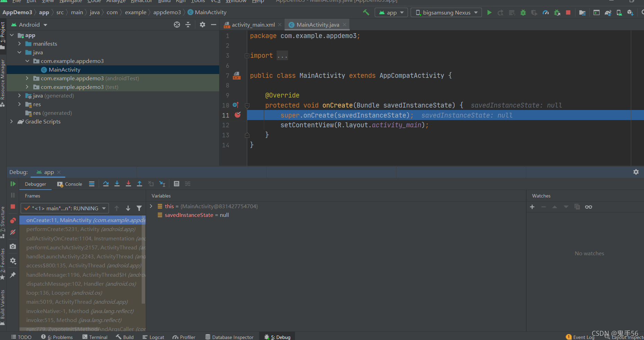
Task: Click the Debug app bug icon
Action: tap(523, 12)
